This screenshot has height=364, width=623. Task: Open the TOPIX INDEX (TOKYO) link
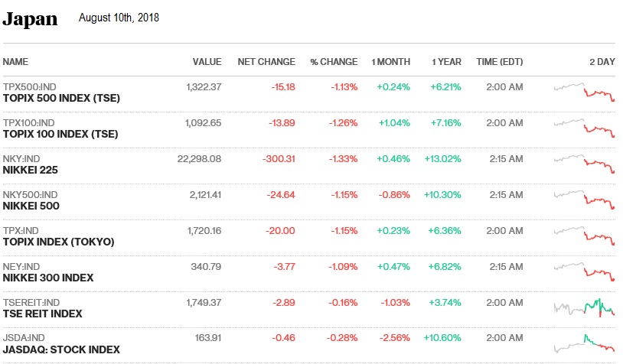coord(58,242)
